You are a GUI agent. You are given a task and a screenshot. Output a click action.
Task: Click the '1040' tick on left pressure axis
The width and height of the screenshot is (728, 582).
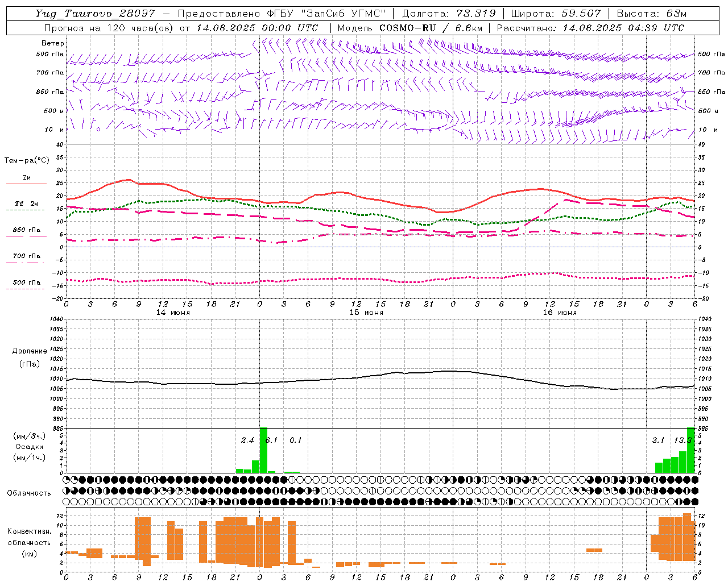(x=56, y=319)
